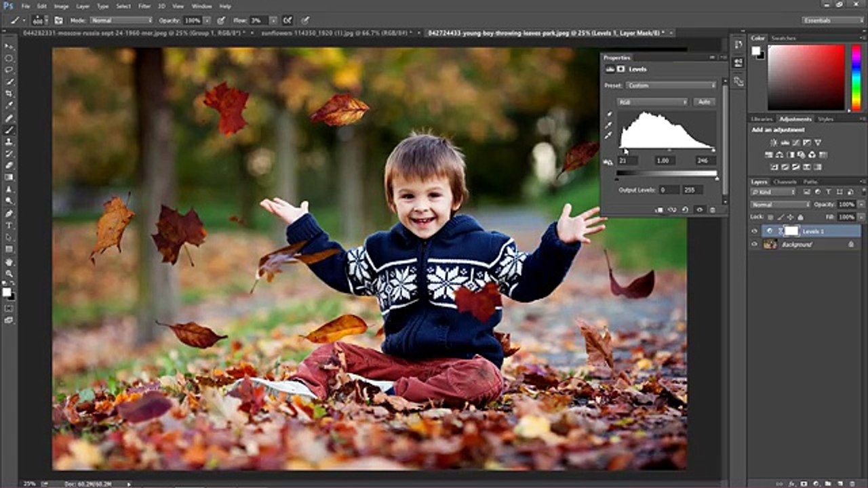Select the Eraser tool
The height and width of the screenshot is (488, 868).
[x=9, y=165]
